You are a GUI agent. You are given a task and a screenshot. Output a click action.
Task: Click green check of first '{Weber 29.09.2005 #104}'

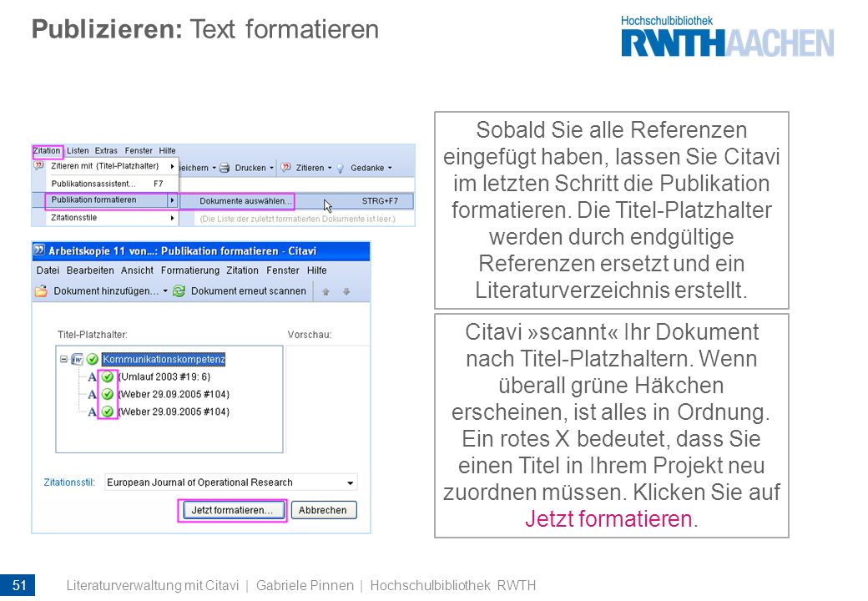point(108,394)
